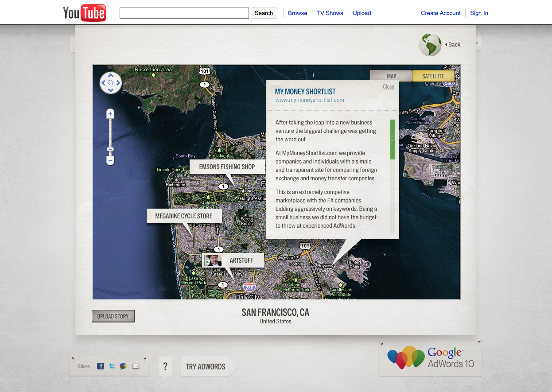Click the UPLOAD STORY button
The image size is (552, 392).
[113, 316]
